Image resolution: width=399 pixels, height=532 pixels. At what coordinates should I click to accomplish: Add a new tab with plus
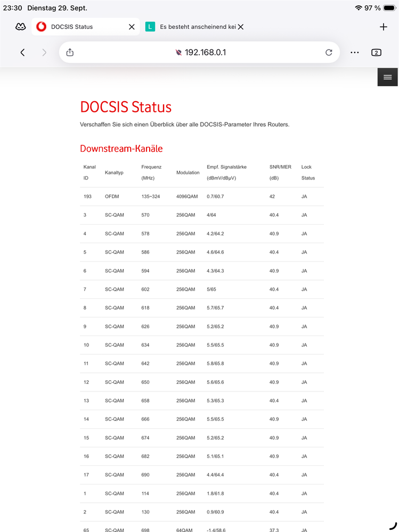pyautogui.click(x=384, y=27)
